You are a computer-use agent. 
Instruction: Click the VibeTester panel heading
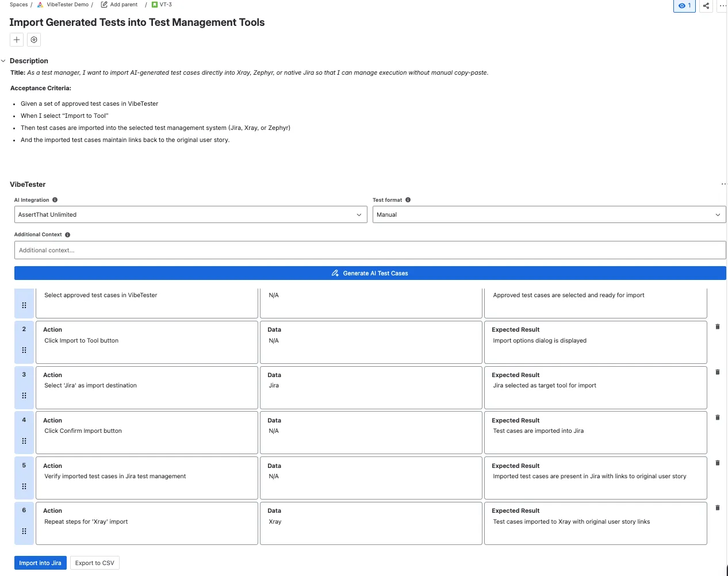coord(28,185)
